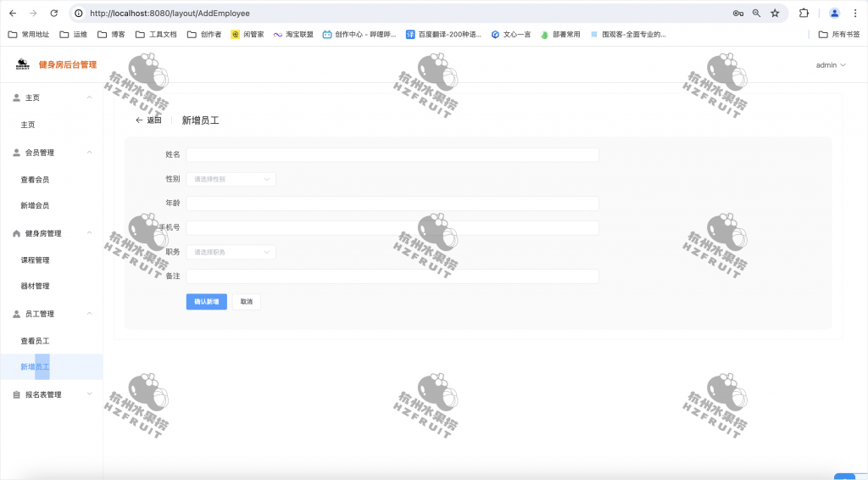Open the 请选择性别 dropdown

[231, 180]
